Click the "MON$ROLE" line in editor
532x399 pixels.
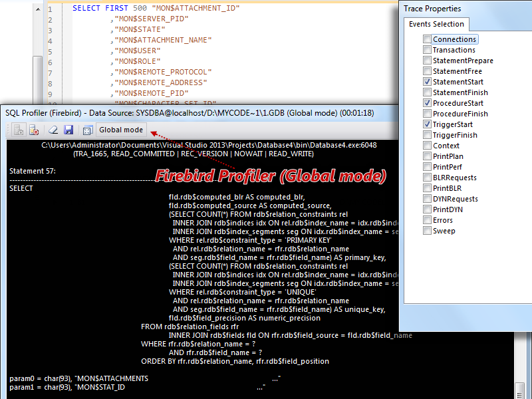click(136, 61)
